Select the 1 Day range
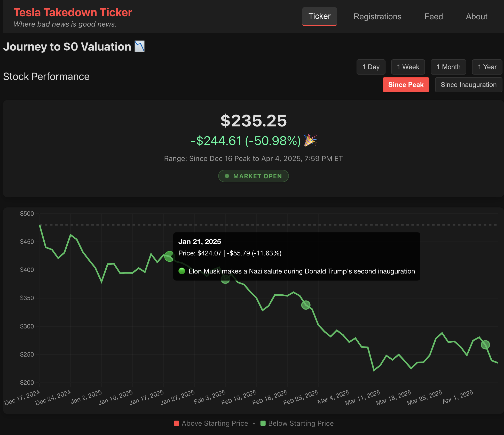 pyautogui.click(x=371, y=67)
